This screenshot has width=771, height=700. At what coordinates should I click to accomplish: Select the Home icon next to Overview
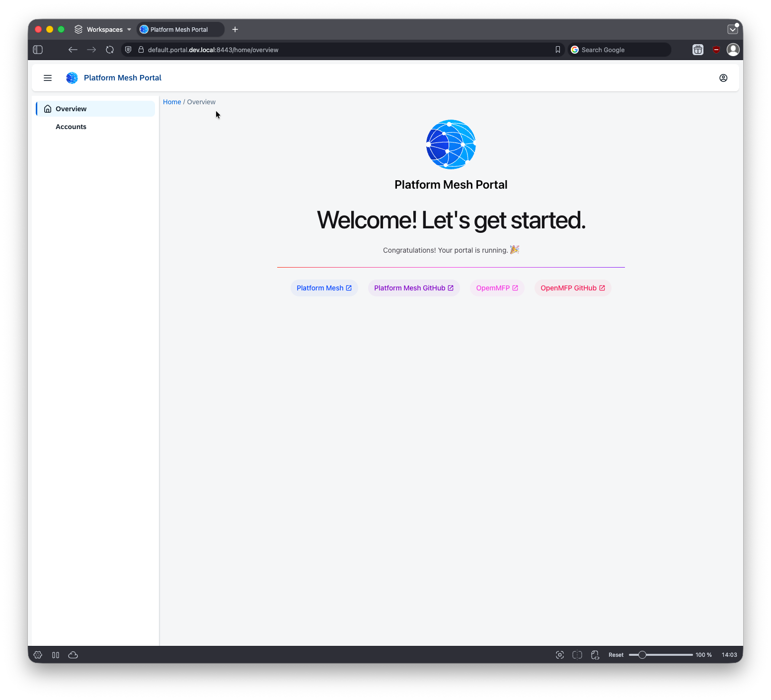[48, 108]
